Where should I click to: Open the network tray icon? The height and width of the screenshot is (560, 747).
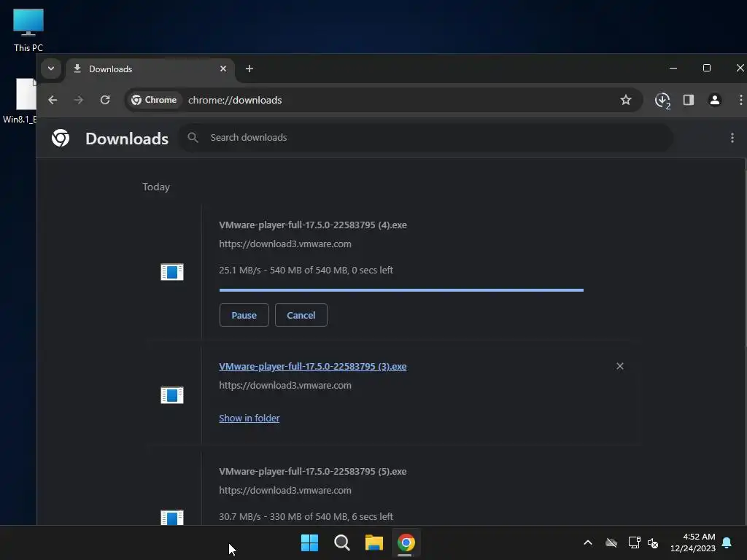[634, 542]
